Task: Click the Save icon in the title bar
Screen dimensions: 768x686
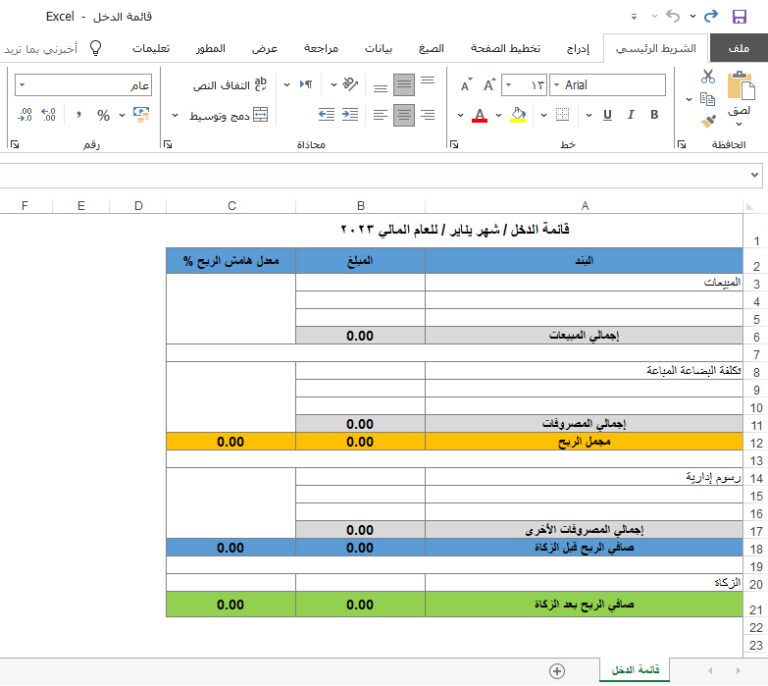Action: [x=739, y=17]
